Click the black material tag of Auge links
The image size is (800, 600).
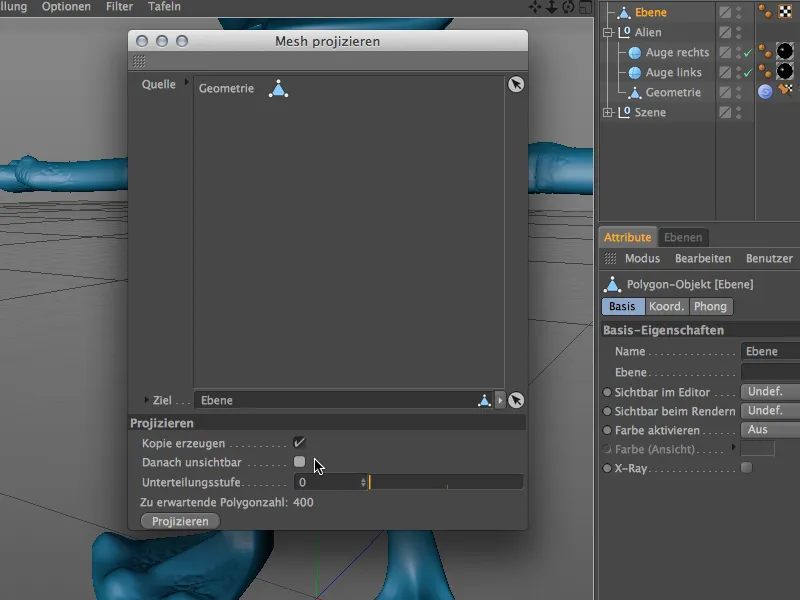[x=785, y=71]
